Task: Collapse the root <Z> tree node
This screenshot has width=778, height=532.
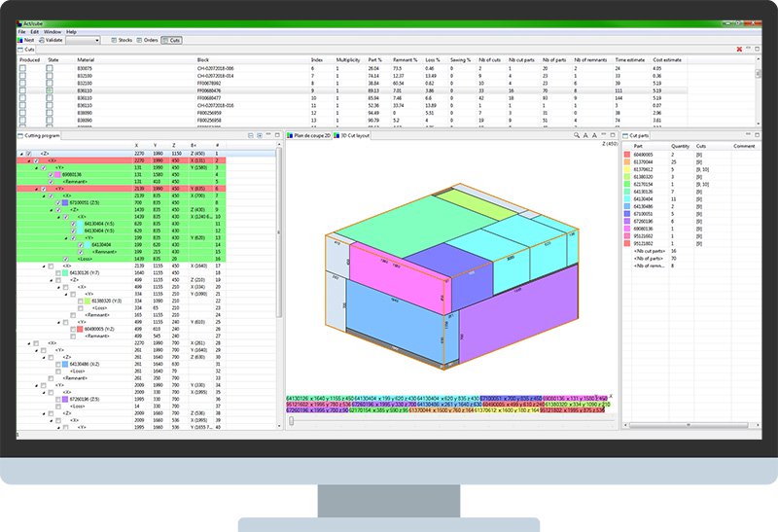Action: 21,154
